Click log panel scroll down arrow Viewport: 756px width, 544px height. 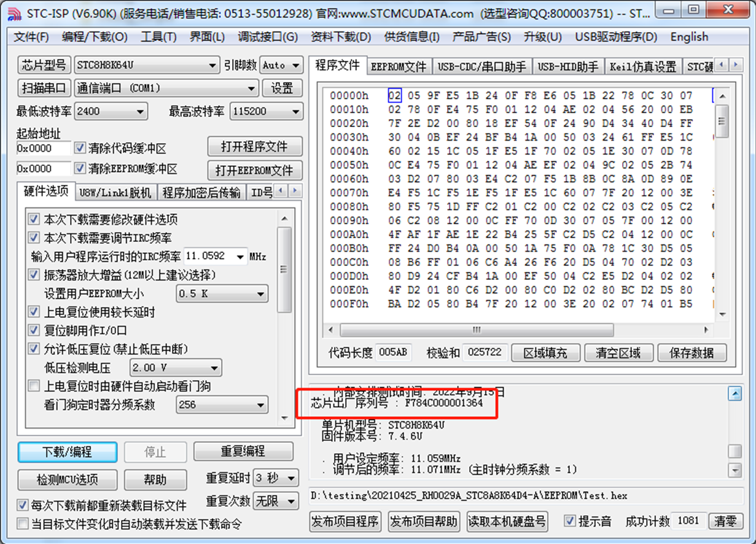[735, 470]
